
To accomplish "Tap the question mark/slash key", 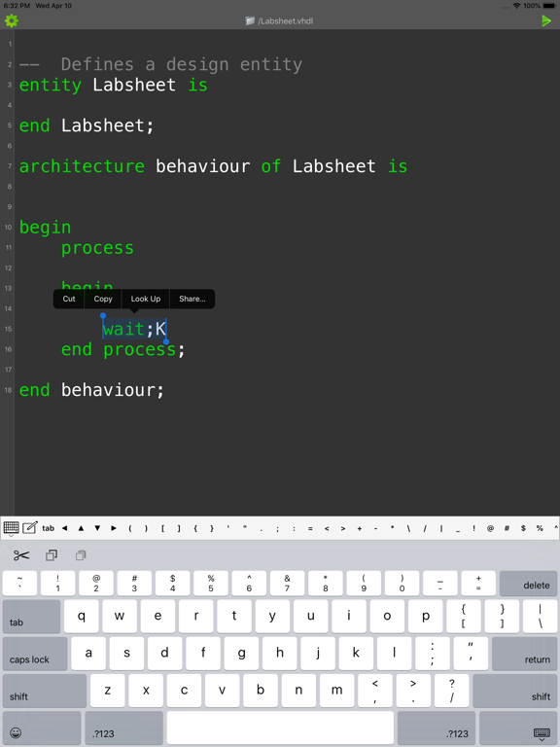I will click(451, 691).
